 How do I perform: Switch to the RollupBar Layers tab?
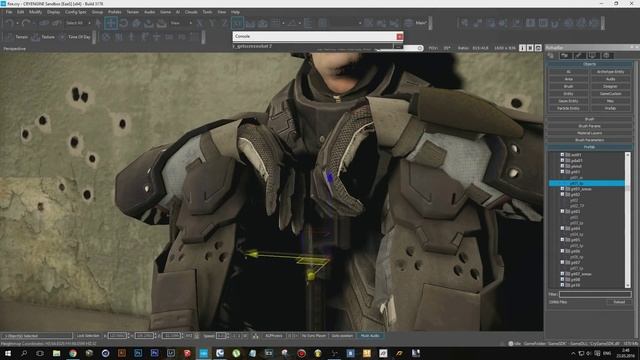(x=606, y=56)
